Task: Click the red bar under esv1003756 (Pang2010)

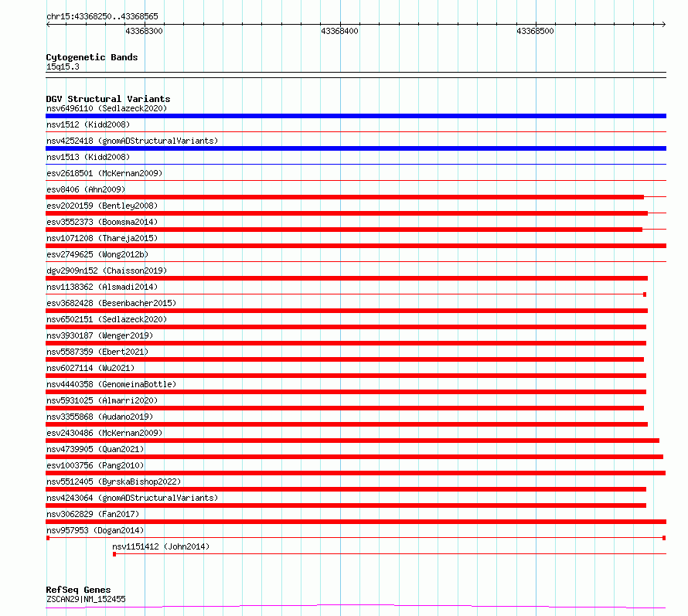Action: coord(356,473)
